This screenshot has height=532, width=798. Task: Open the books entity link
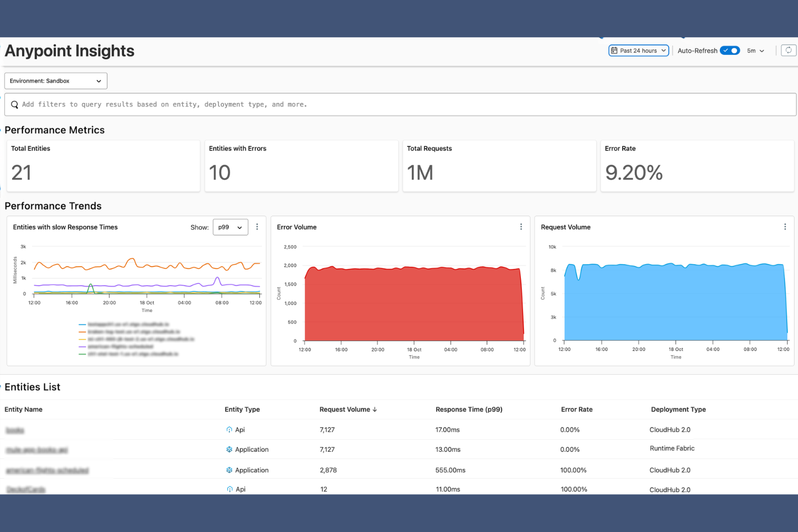15,430
